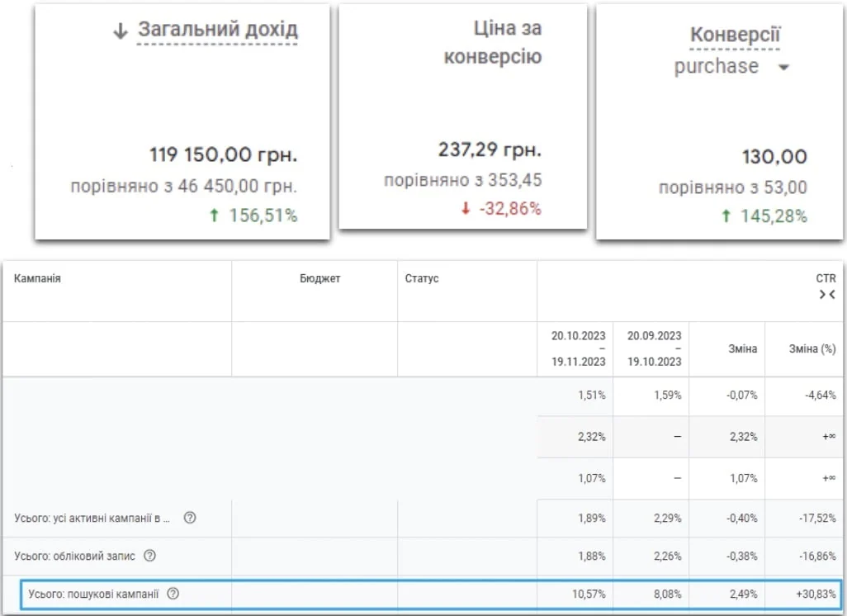
Task: Click the Зміна column header
Action: pyautogui.click(x=743, y=349)
